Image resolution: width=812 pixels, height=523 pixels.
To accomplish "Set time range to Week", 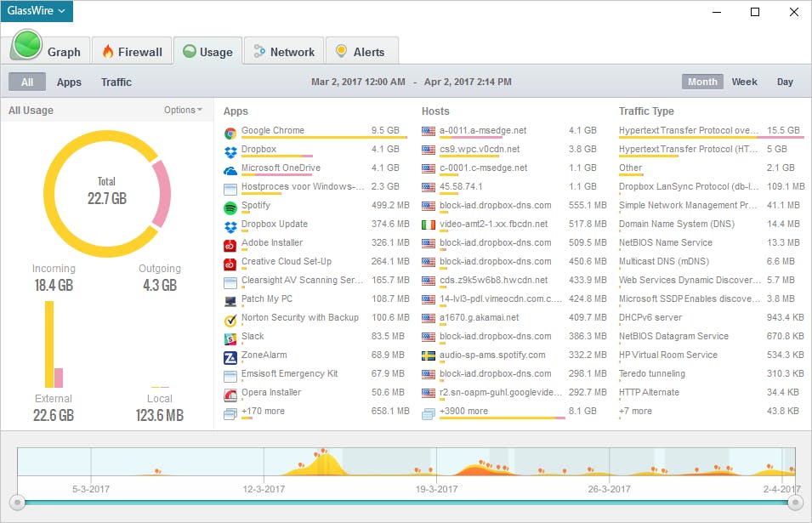I will pyautogui.click(x=744, y=82).
